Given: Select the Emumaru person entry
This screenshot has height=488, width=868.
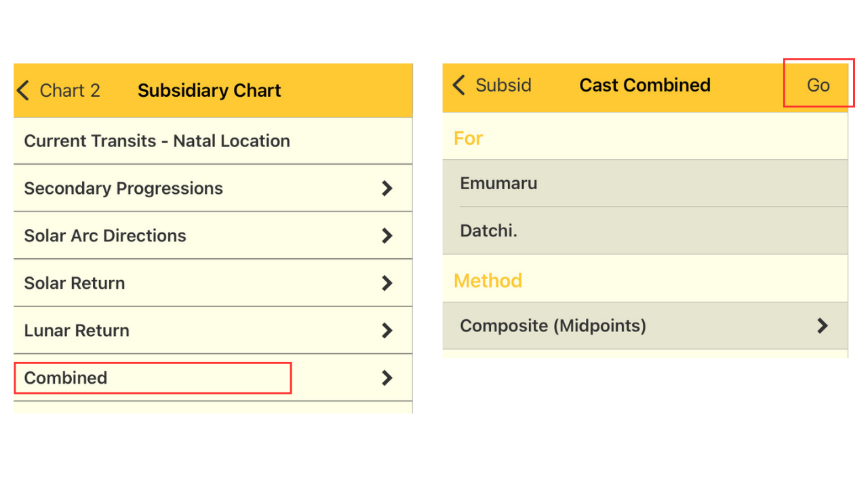Looking at the screenshot, I should [498, 183].
